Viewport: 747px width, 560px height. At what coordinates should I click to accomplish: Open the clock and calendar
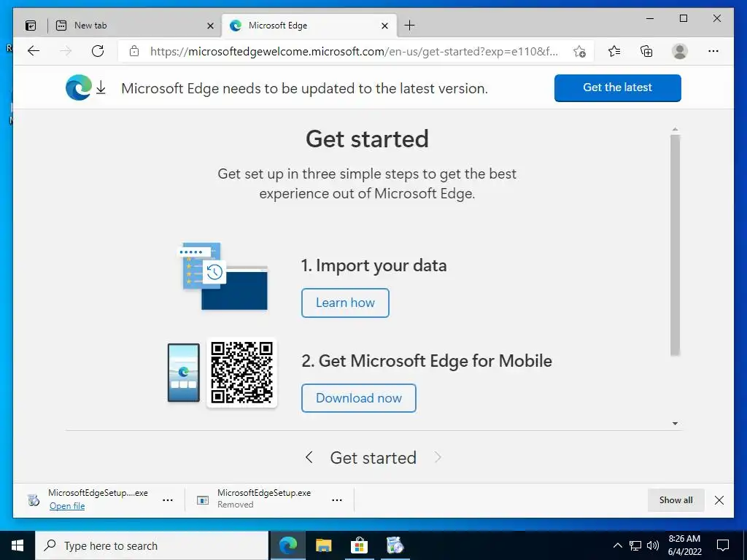pos(684,545)
